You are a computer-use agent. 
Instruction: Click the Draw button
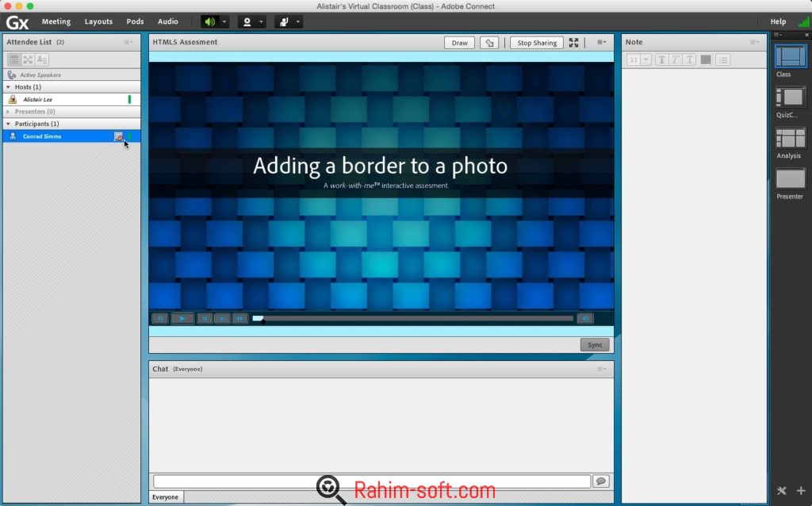coord(459,43)
